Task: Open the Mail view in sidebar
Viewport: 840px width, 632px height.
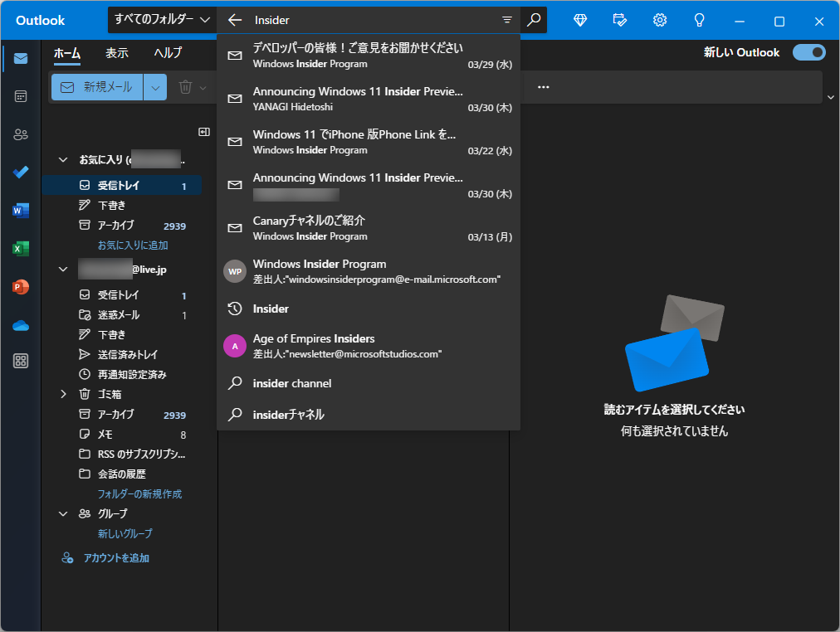Action: tap(21, 58)
